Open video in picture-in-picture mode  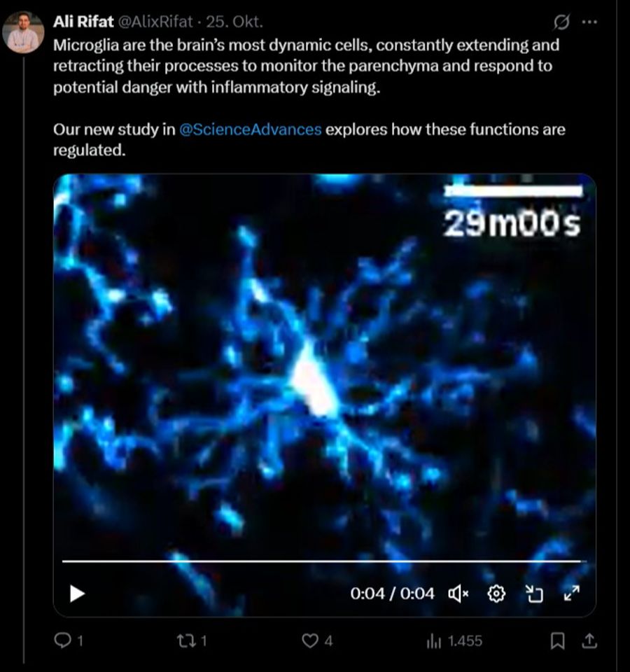click(534, 594)
